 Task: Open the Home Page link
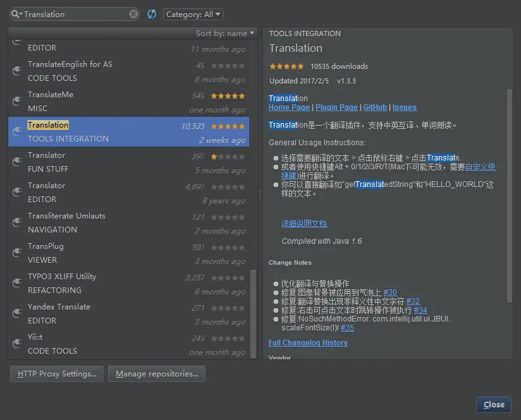tap(289, 107)
